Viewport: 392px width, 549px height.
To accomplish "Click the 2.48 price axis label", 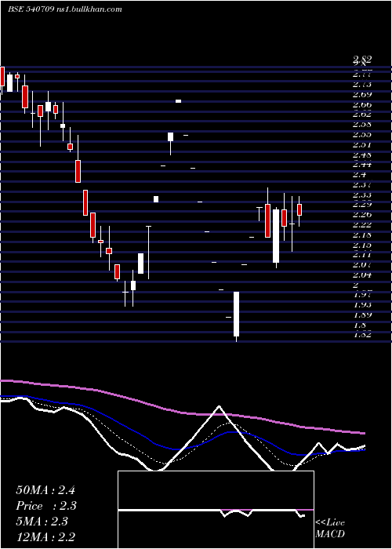I will (x=362, y=155).
